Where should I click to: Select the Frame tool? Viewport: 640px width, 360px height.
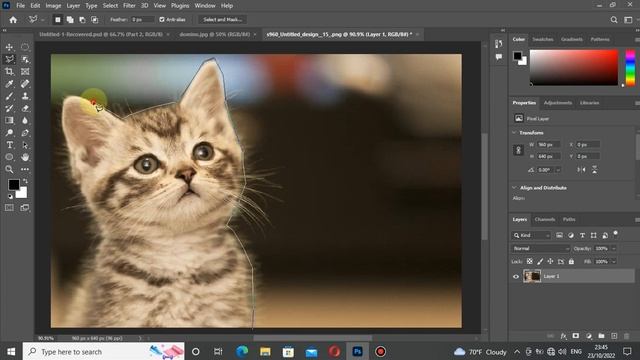pyautogui.click(x=25, y=72)
